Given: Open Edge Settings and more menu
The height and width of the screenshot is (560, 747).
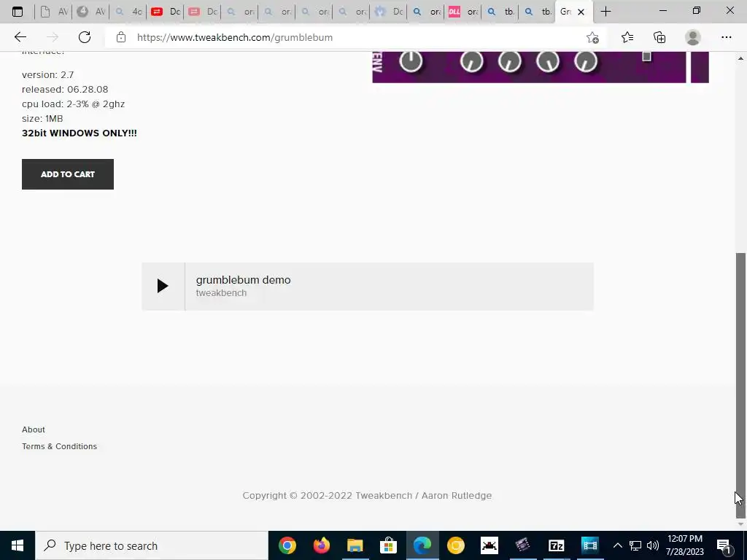Looking at the screenshot, I should click(x=726, y=37).
